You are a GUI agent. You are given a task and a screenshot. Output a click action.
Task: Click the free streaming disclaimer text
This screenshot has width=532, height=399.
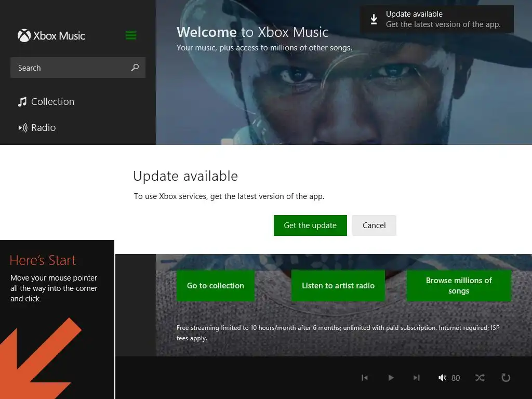pos(338,333)
